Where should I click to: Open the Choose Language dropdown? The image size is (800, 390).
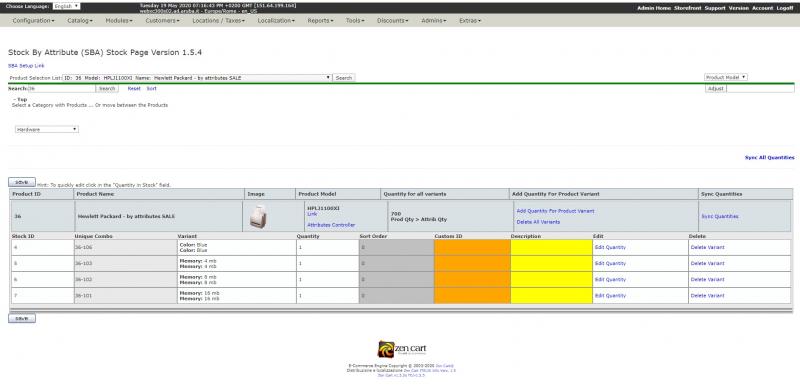click(66, 6)
